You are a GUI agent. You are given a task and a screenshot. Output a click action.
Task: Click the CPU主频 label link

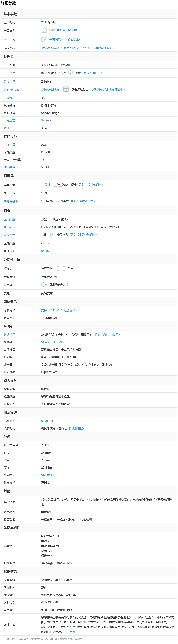(9, 82)
